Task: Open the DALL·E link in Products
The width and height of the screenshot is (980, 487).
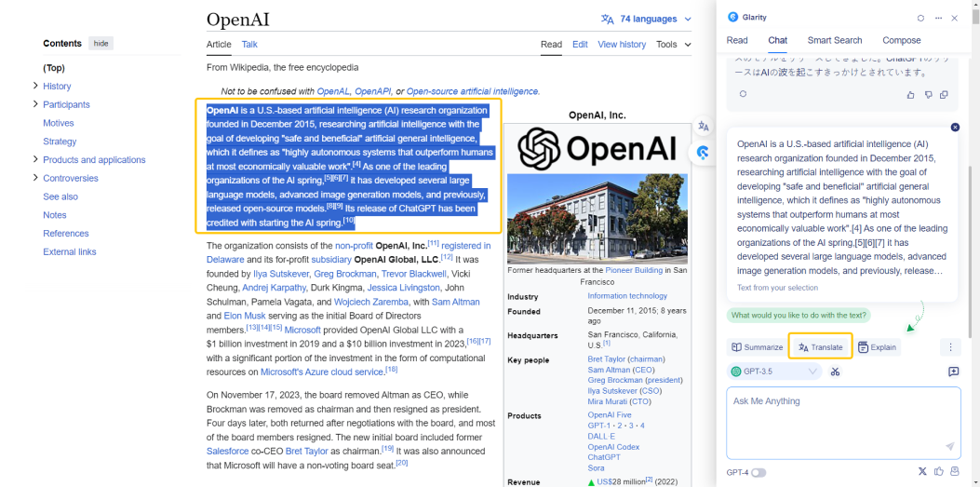Action: [601, 436]
